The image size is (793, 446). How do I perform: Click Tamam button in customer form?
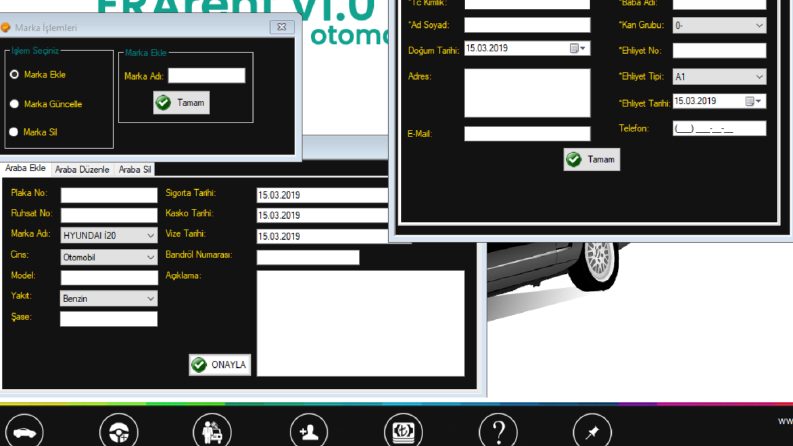[x=592, y=159]
